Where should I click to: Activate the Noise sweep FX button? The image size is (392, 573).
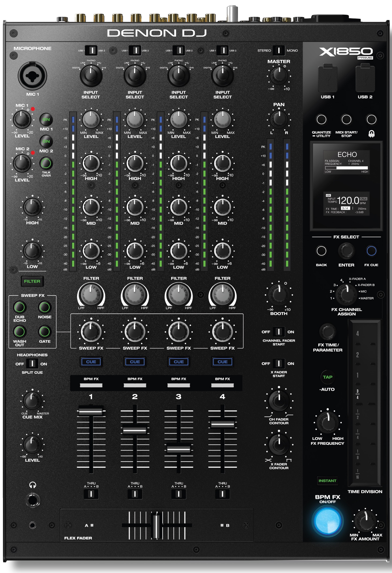(44, 307)
